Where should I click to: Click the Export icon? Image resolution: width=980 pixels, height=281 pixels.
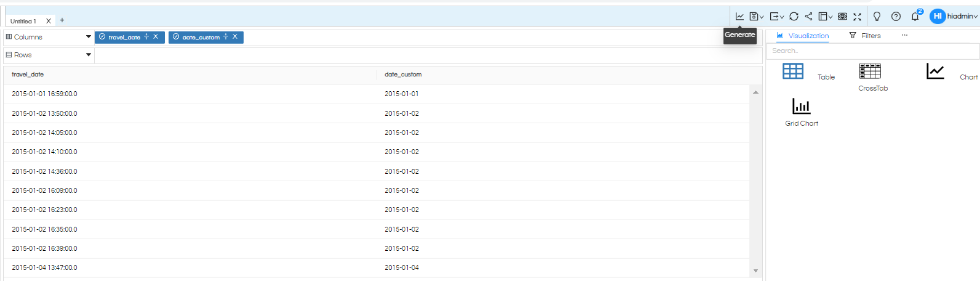coord(775,17)
